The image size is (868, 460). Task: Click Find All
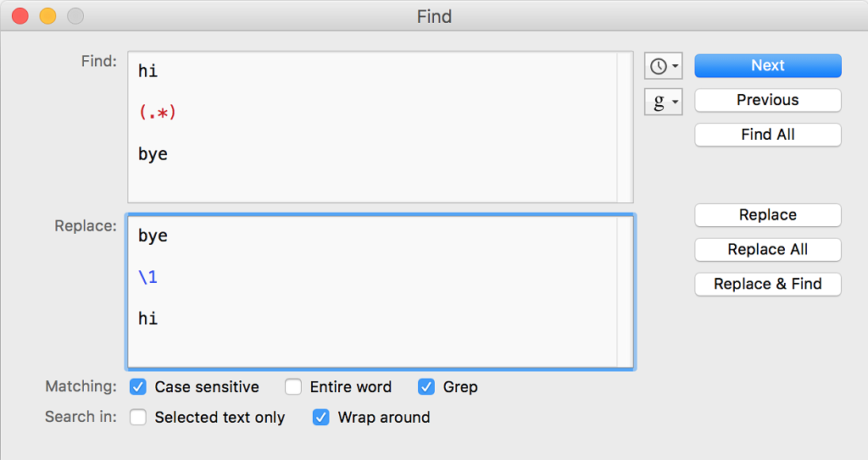point(767,135)
